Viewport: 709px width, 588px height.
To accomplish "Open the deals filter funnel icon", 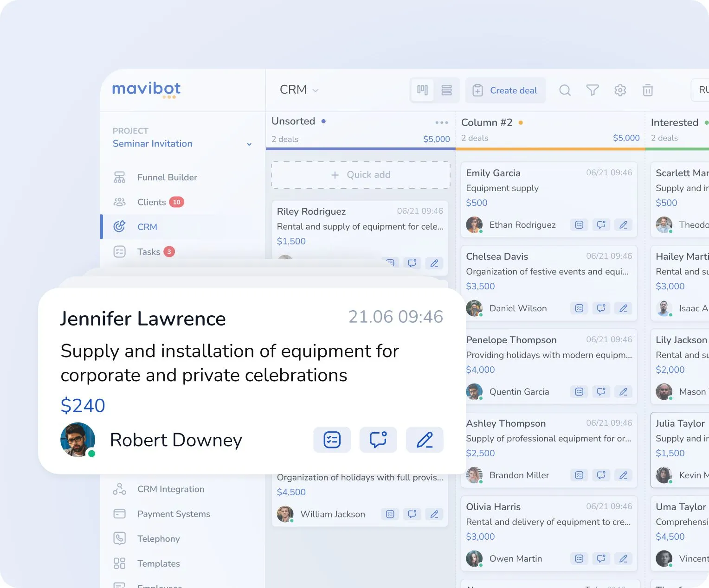I will coord(593,90).
